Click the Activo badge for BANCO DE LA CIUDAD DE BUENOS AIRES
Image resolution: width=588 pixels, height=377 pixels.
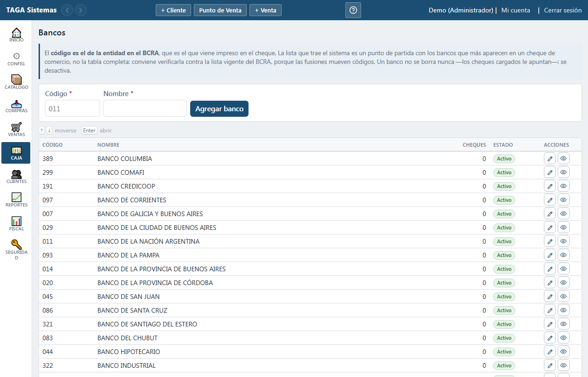pyautogui.click(x=504, y=228)
